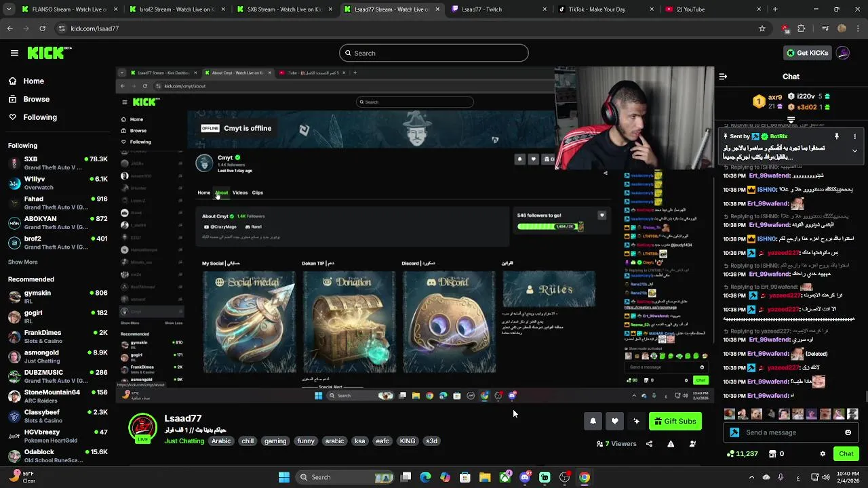Open the Chrome three-dot menu
Viewport: 868px width, 488px height.
(858, 28)
